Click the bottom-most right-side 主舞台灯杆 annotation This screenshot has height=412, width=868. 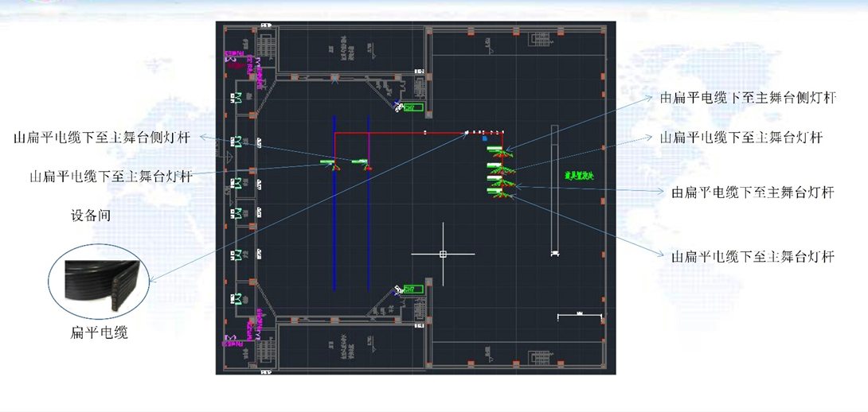point(753,257)
